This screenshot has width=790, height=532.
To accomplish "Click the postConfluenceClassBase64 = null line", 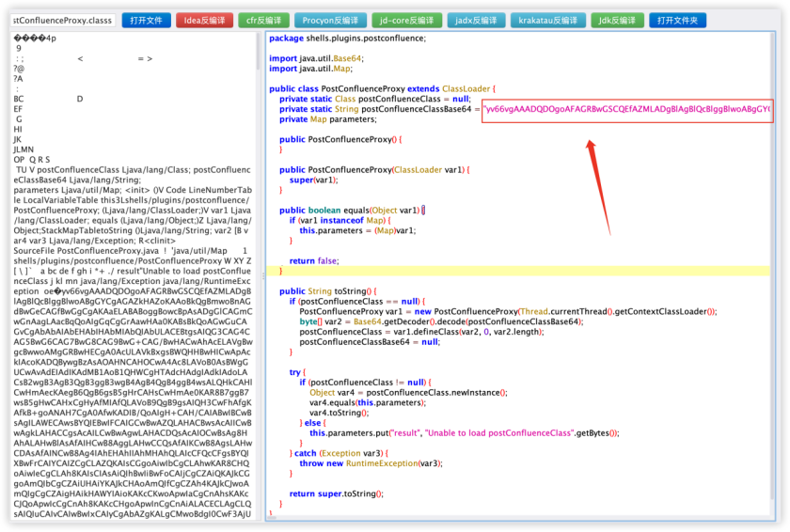I will click(x=370, y=342).
